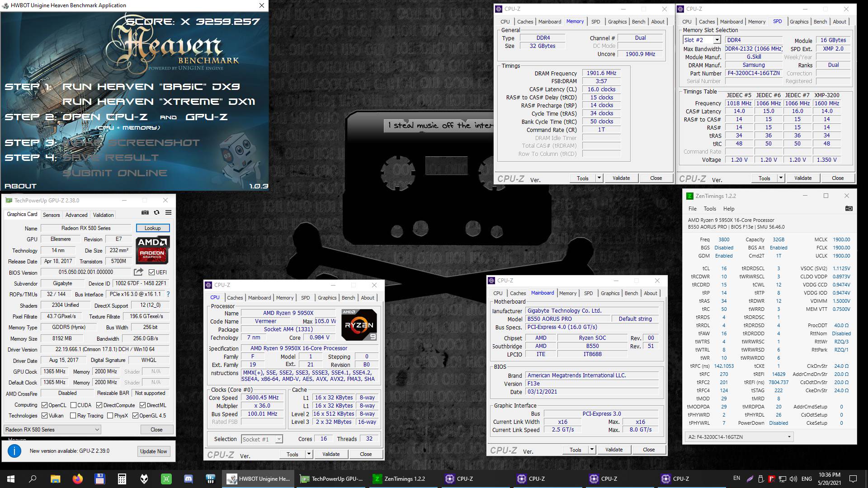Screen dimensions: 868x488
Task: Click the BIOS export share icon in GPU-Z
Action: click(138, 272)
